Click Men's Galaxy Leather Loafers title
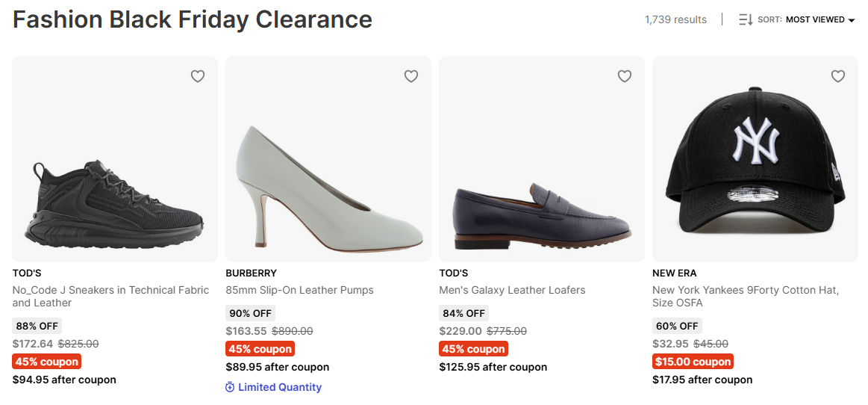This screenshot has width=868, height=405. (x=512, y=290)
